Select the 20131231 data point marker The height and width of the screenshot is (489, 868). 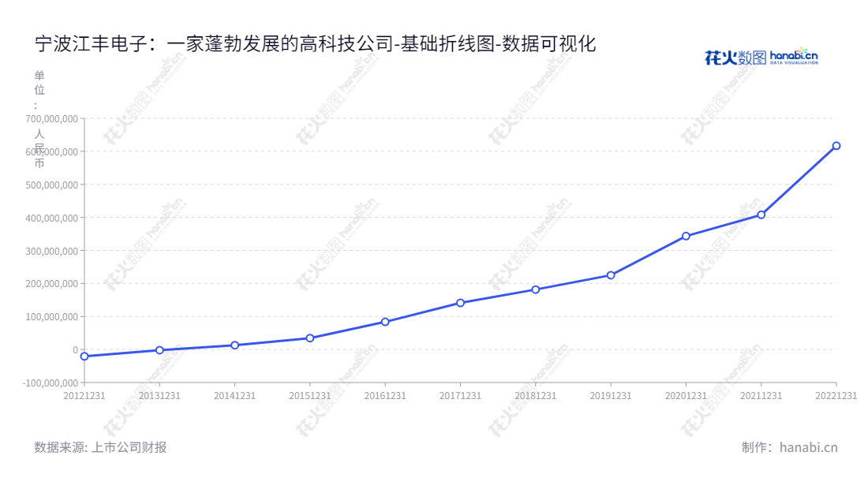tap(159, 350)
